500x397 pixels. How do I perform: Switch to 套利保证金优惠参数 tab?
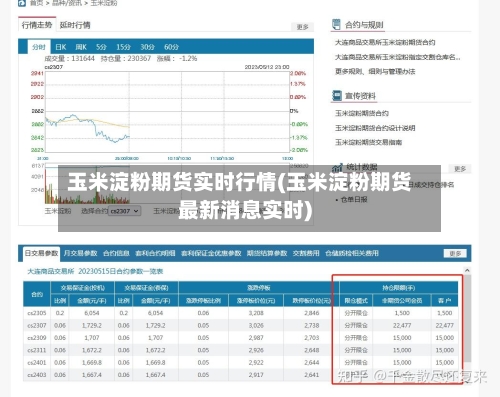[211, 253]
